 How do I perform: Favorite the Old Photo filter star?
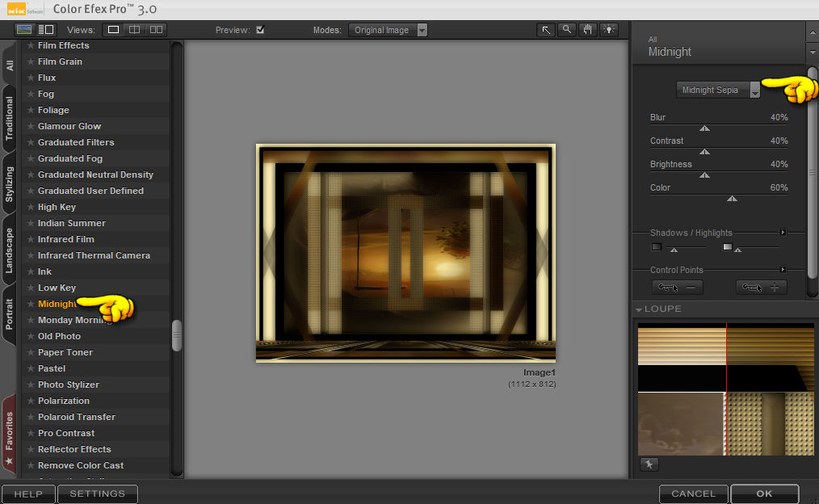(x=31, y=336)
